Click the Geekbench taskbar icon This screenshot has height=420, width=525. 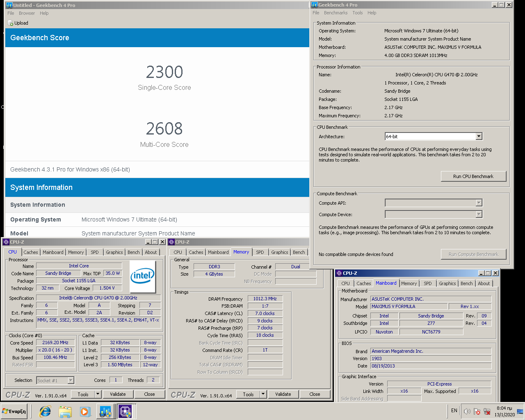(x=105, y=411)
